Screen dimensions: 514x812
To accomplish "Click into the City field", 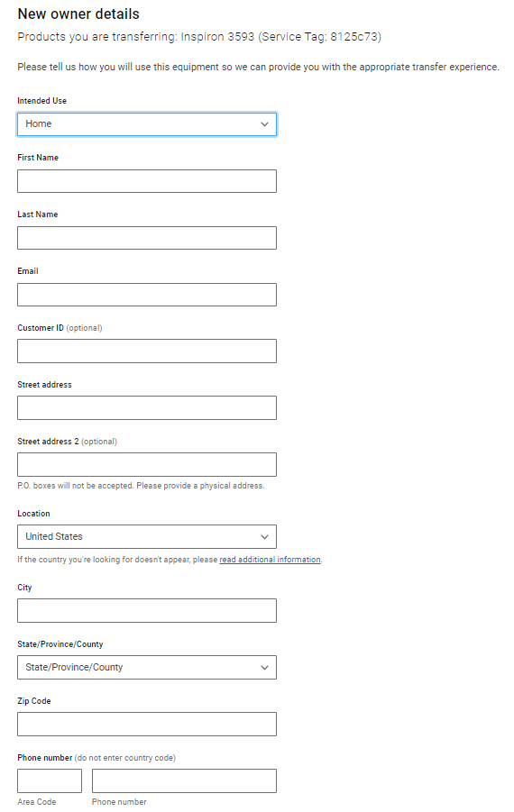I will [x=147, y=610].
